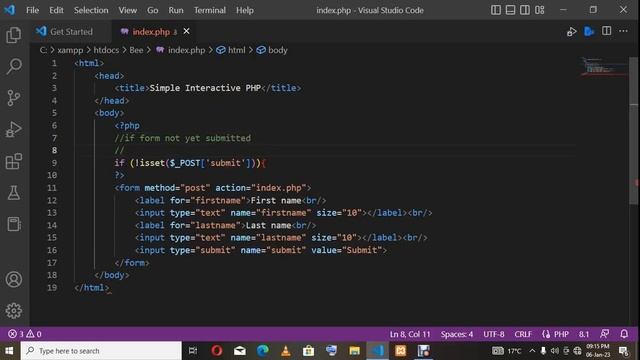
Task: Open the Testing flask view
Action: (13, 193)
